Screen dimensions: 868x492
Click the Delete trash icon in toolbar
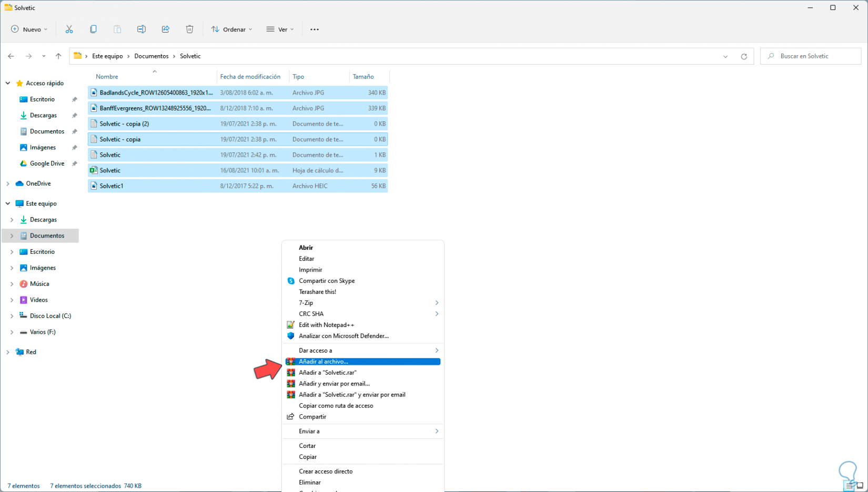190,29
